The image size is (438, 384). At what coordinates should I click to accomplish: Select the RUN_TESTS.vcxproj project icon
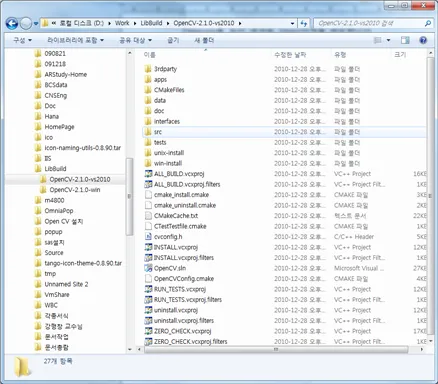click(x=148, y=289)
